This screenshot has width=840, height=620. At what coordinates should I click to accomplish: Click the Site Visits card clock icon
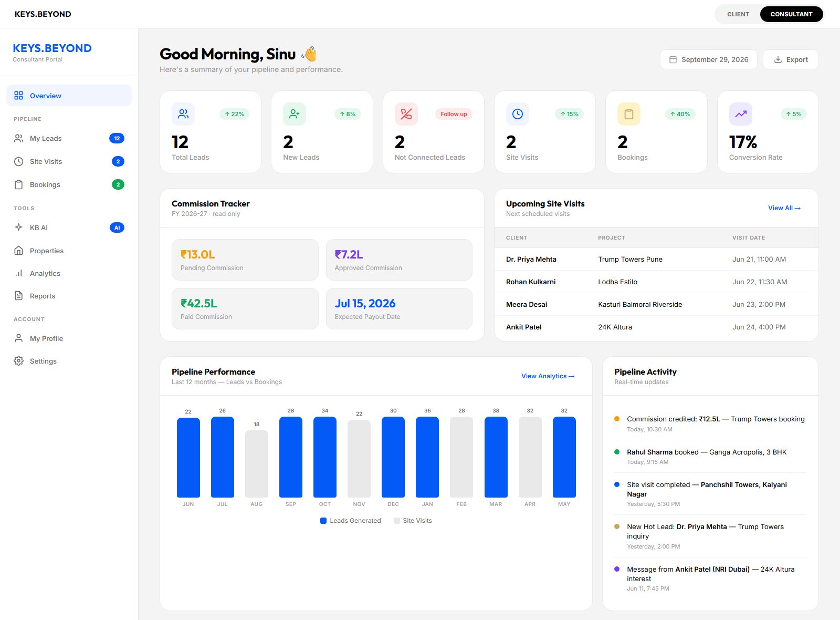518,114
